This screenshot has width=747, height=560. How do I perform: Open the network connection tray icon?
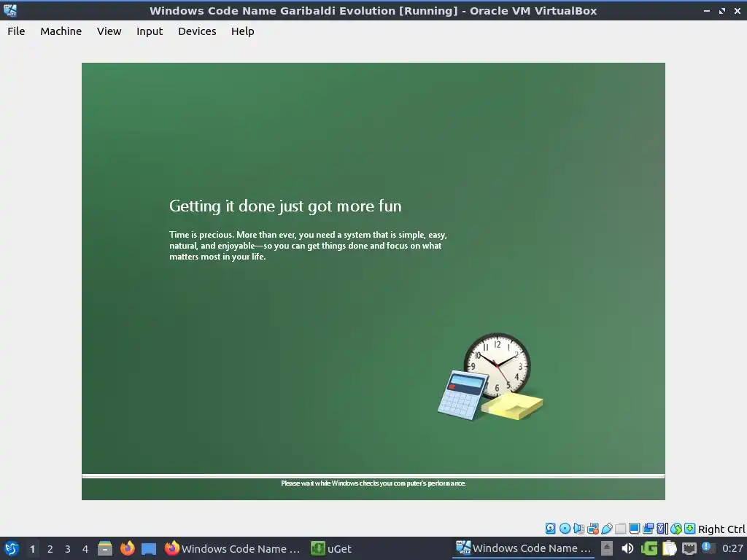click(689, 548)
